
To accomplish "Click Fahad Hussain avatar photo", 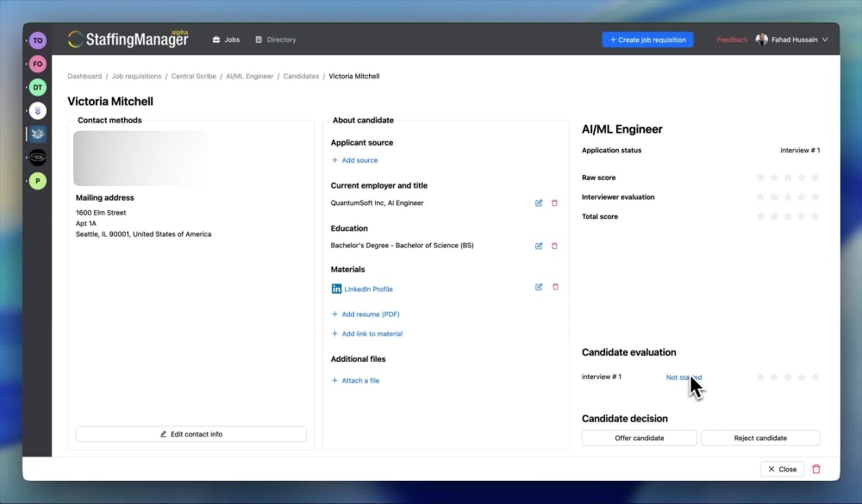I will [x=761, y=40].
